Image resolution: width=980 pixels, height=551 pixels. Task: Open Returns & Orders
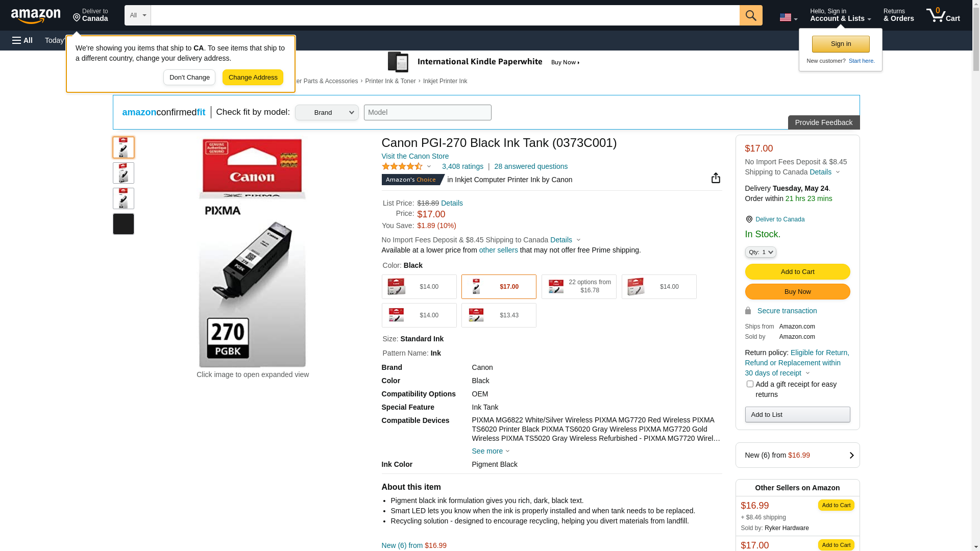tap(898, 15)
